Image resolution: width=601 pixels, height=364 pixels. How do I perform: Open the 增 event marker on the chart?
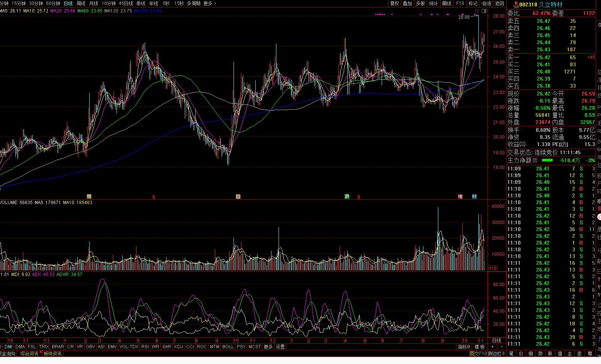[460, 196]
